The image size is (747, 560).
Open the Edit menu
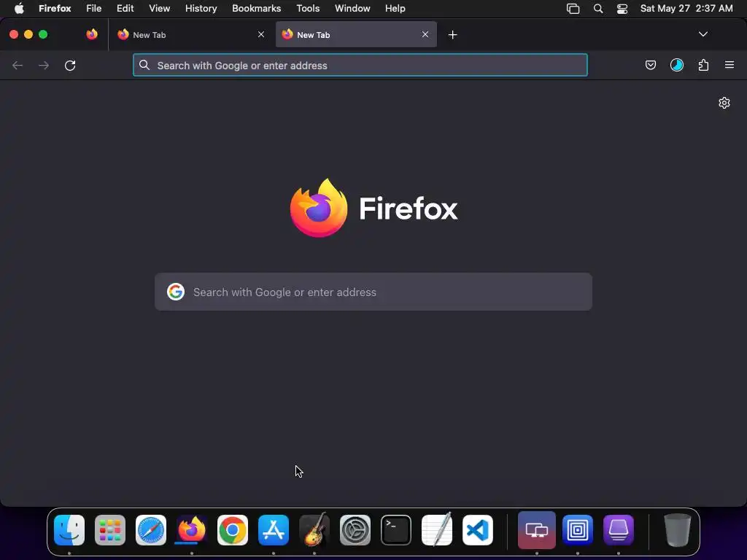125,9
